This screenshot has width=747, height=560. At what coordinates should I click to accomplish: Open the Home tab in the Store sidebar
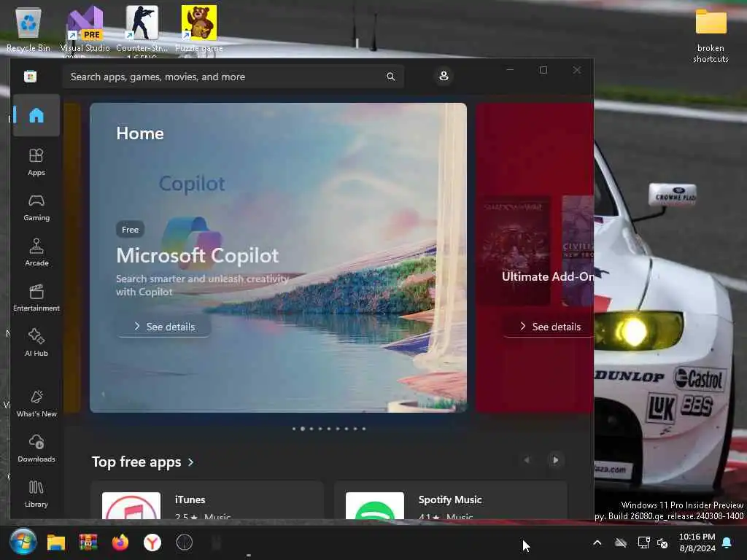(36, 115)
